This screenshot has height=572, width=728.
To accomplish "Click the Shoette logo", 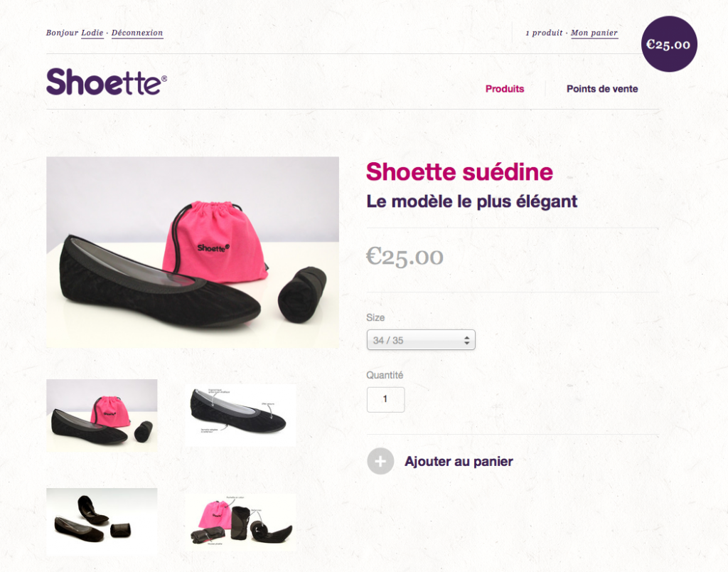I will point(107,82).
